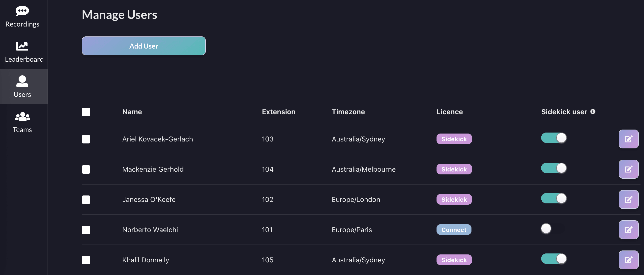
Task: Click the Connect licence badge
Action: [453, 230]
